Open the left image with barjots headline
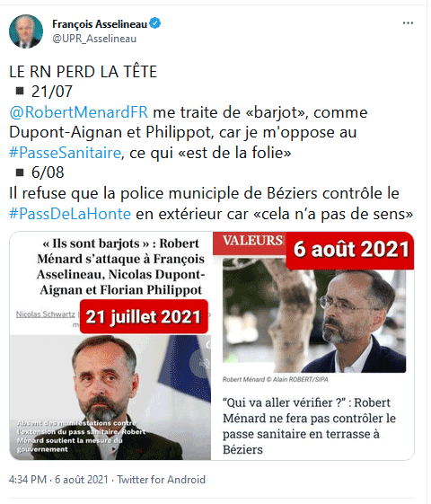 point(110,346)
